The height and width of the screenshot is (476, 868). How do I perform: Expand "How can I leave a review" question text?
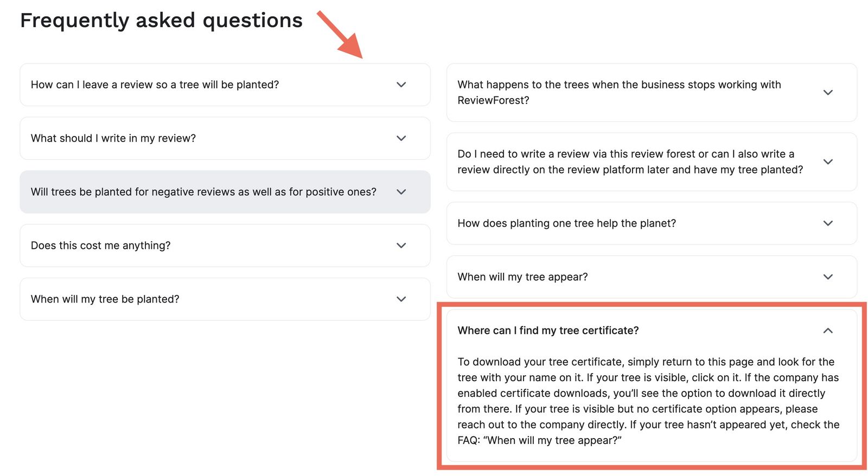tap(155, 85)
